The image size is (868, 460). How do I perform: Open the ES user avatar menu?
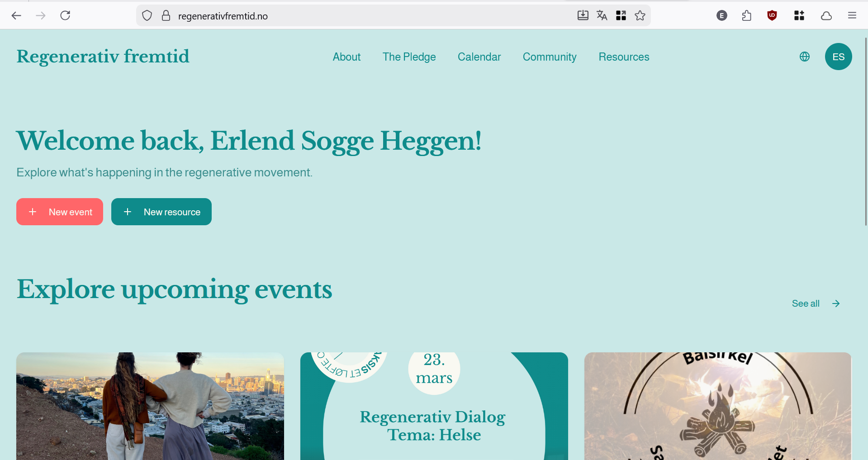838,57
